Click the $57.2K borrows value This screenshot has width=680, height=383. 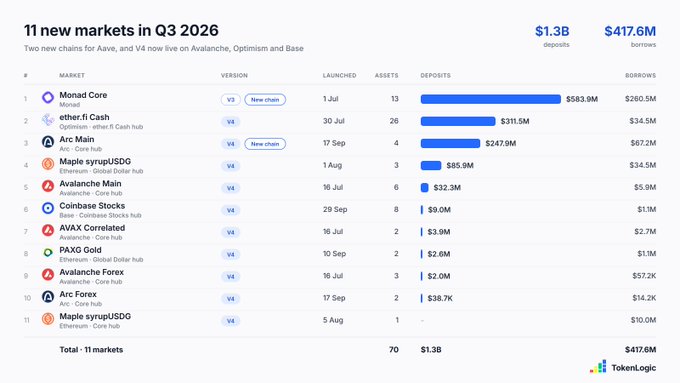click(644, 276)
